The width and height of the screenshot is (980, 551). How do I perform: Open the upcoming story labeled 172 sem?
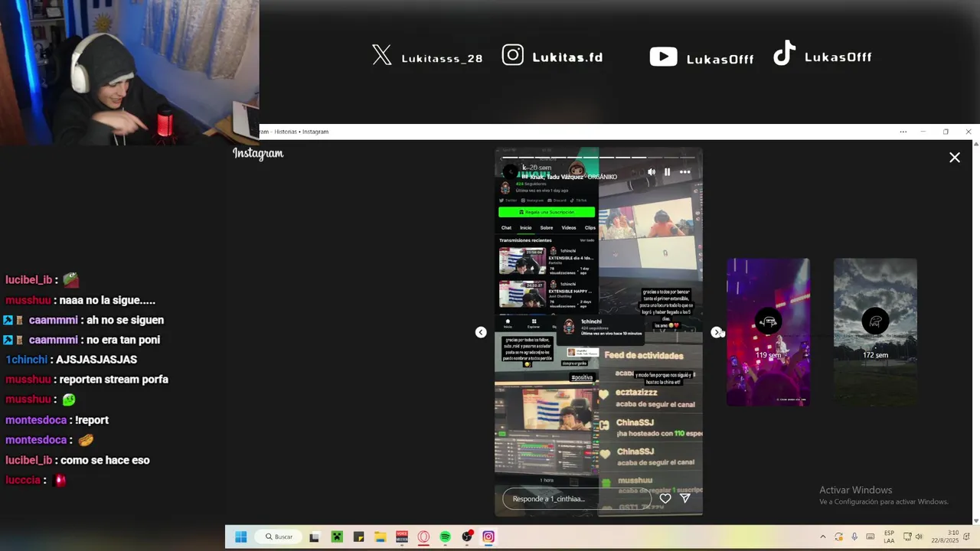click(875, 332)
